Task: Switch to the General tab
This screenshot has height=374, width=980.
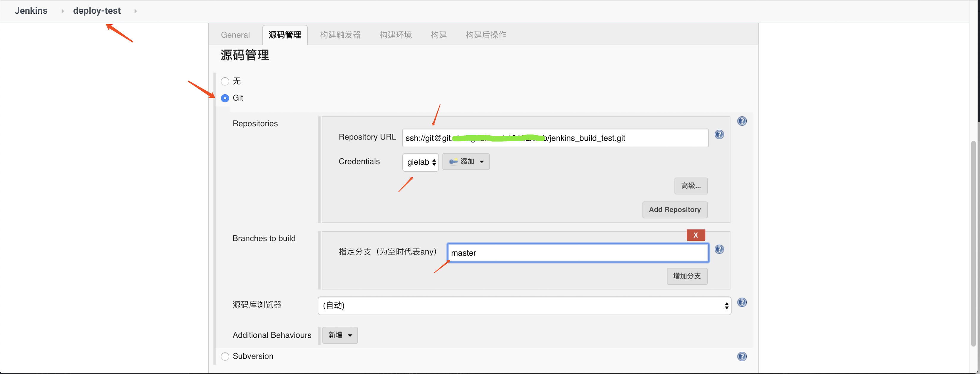Action: pyautogui.click(x=235, y=35)
